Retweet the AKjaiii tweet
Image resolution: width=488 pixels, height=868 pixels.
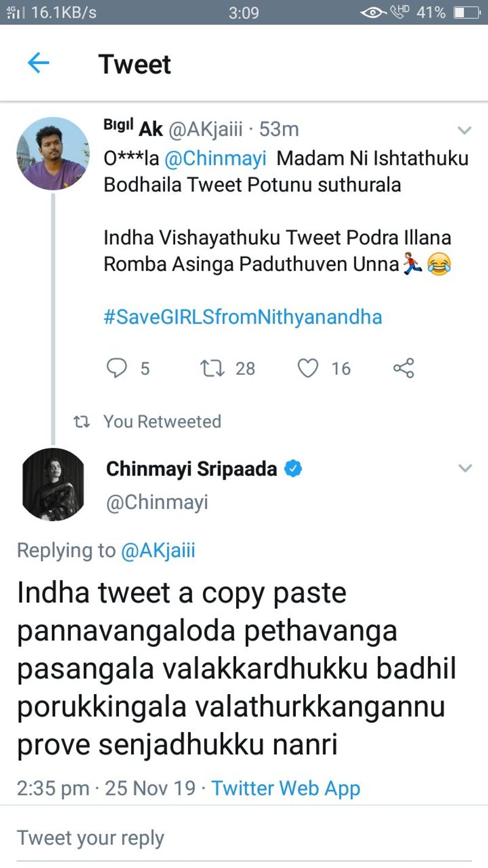[x=213, y=368]
